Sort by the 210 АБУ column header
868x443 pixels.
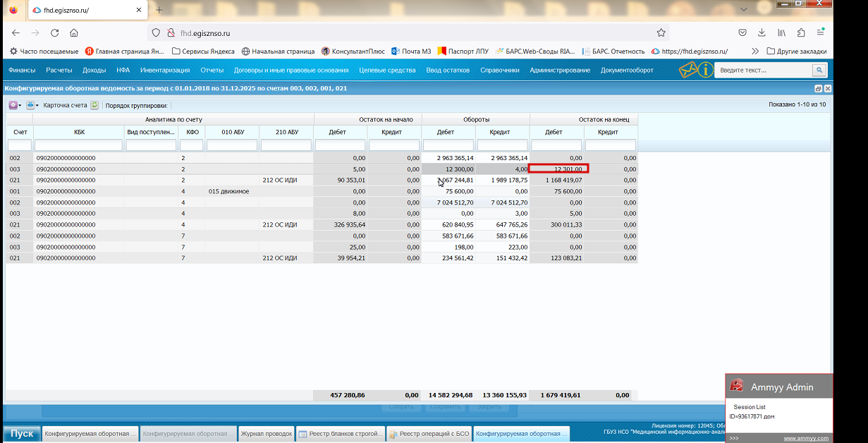(286, 131)
